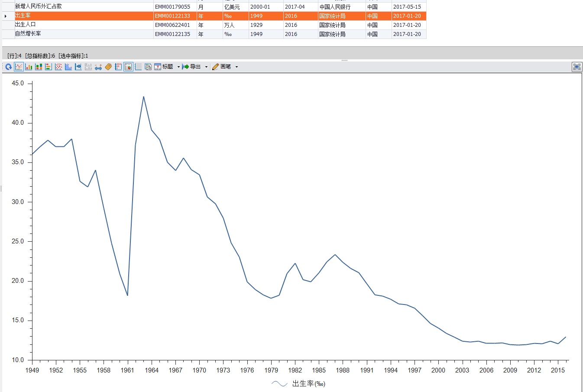Open the 标题 dropdown arrow
This screenshot has width=583, height=392.
(178, 67)
